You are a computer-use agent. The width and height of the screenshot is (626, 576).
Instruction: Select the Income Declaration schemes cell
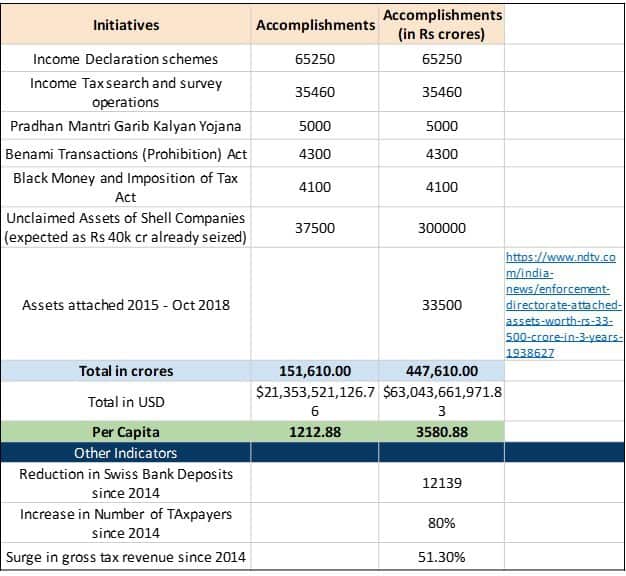(x=126, y=59)
